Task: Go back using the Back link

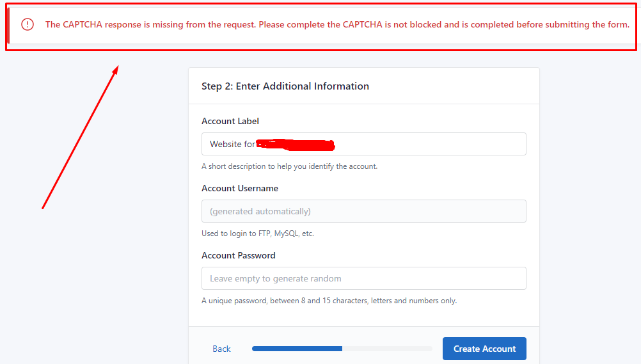Action: [x=221, y=349]
